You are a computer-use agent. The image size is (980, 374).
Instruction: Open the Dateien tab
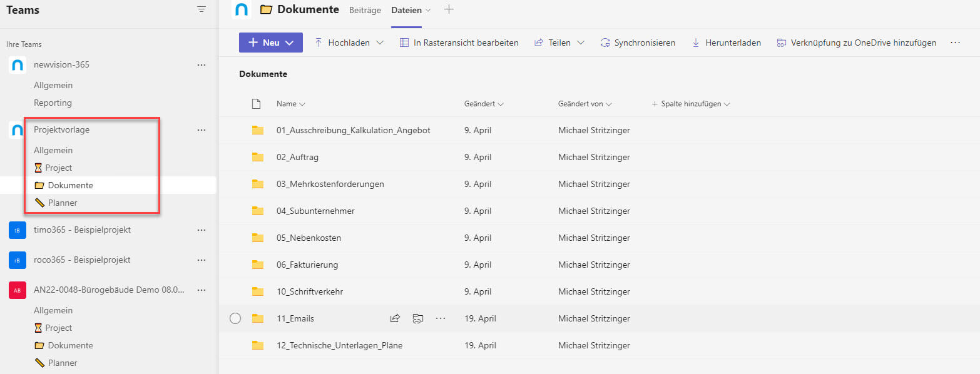pos(406,10)
